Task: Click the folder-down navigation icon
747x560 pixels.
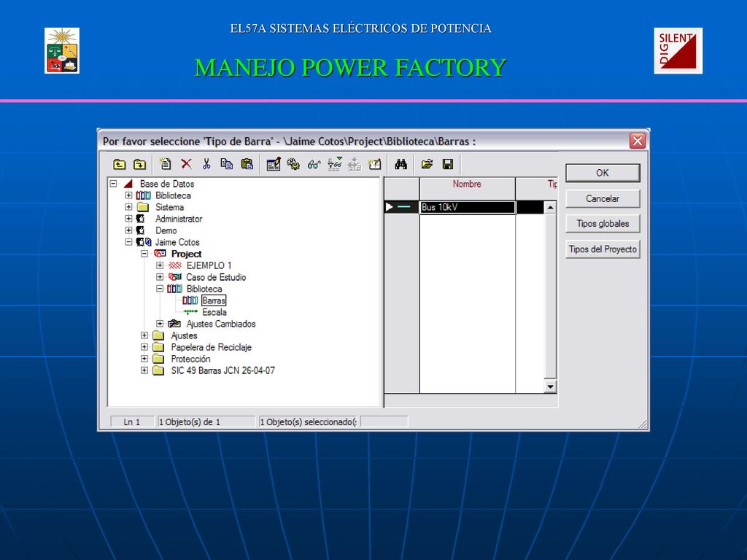Action: [139, 165]
